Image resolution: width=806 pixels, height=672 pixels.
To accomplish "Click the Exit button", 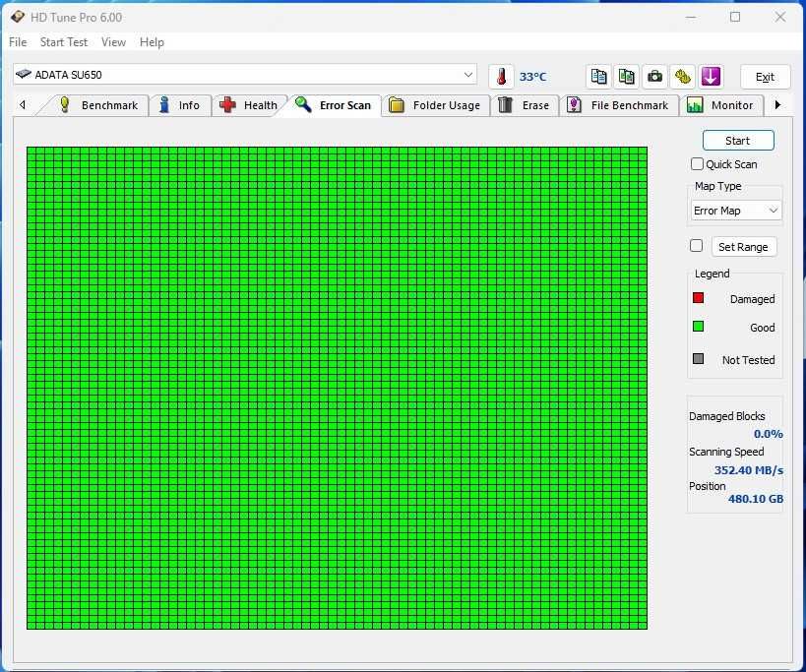I will point(765,77).
